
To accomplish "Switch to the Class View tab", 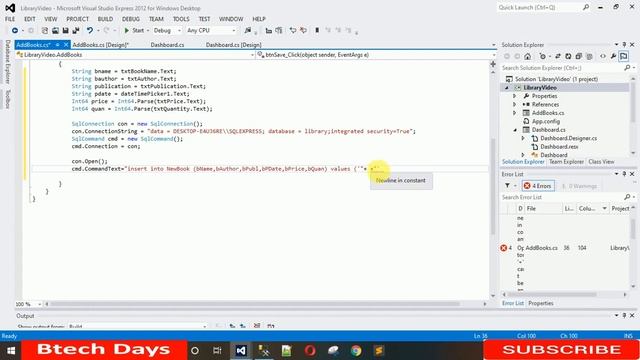I will [601, 162].
